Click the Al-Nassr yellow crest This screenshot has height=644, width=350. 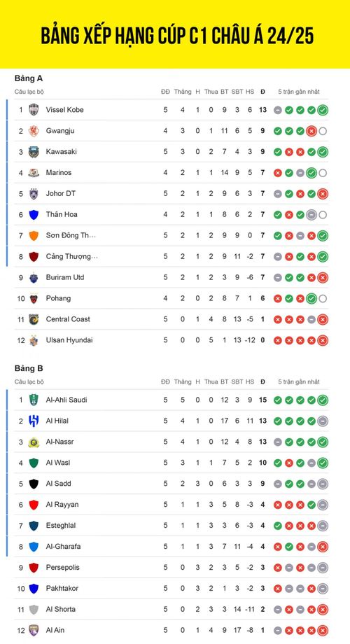[34, 442]
